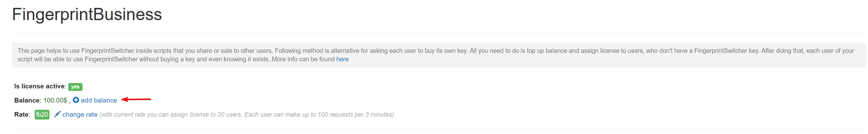Click the "More info can be found" text
This screenshot has height=134, width=868.
coord(303,59)
